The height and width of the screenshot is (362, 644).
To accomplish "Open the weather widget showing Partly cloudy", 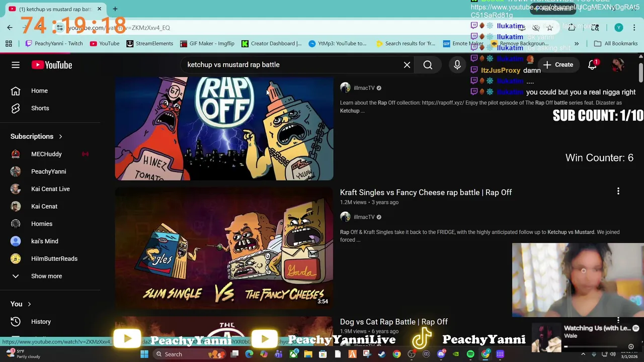I will point(23,354).
